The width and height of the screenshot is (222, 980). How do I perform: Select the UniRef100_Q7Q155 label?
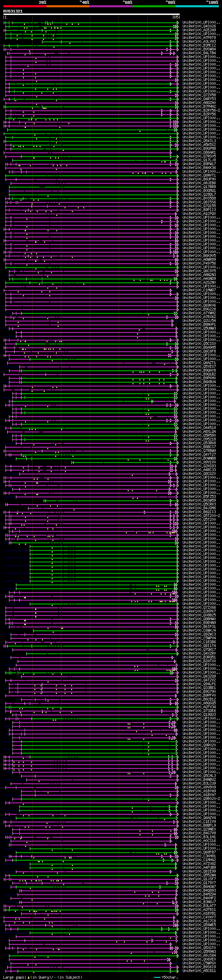point(199,206)
